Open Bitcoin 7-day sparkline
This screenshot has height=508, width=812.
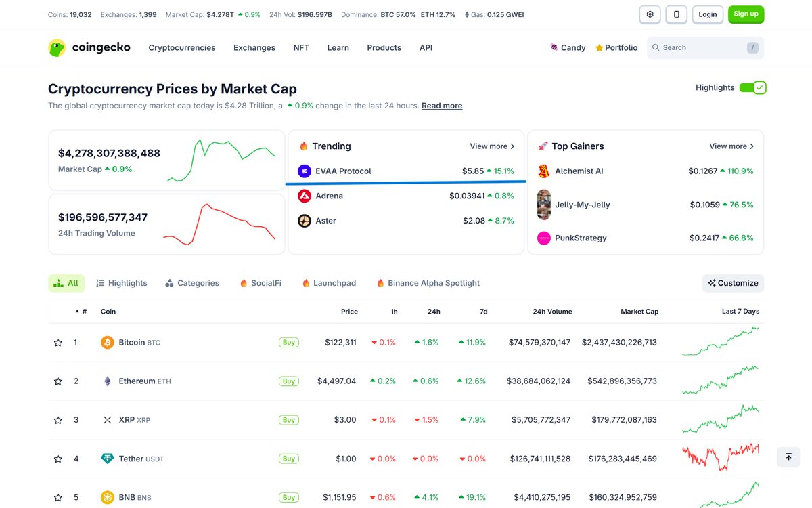[721, 341]
